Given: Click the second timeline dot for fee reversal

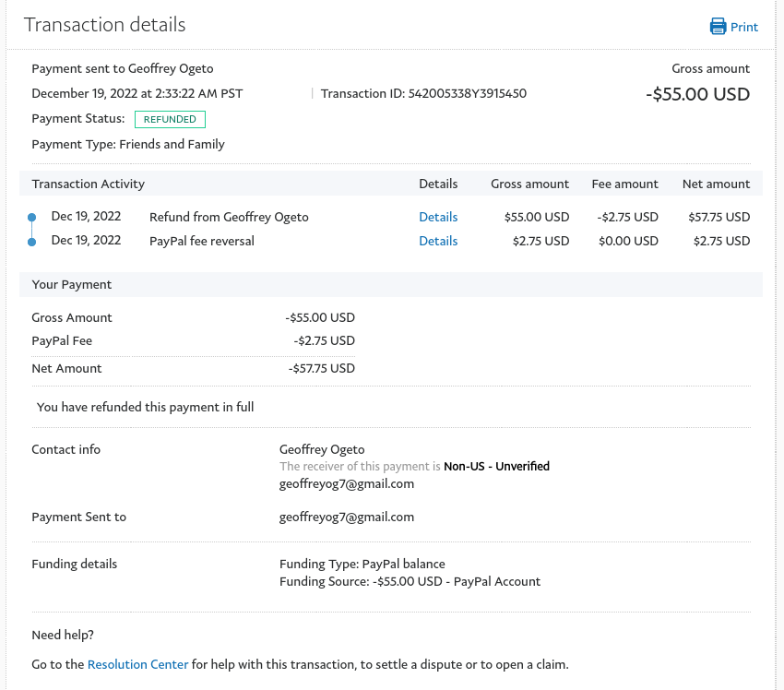Looking at the screenshot, I should coord(31,242).
